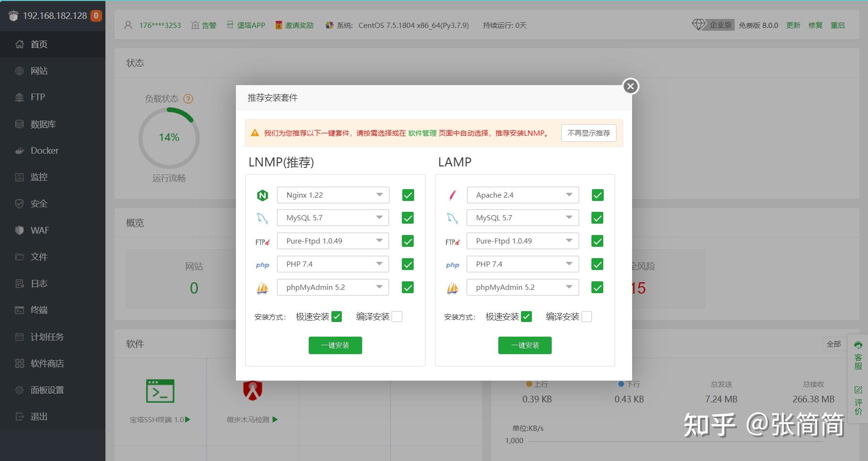868x461 pixels.
Task: Open the 堡塔APP page from top bar
Action: 251,25
